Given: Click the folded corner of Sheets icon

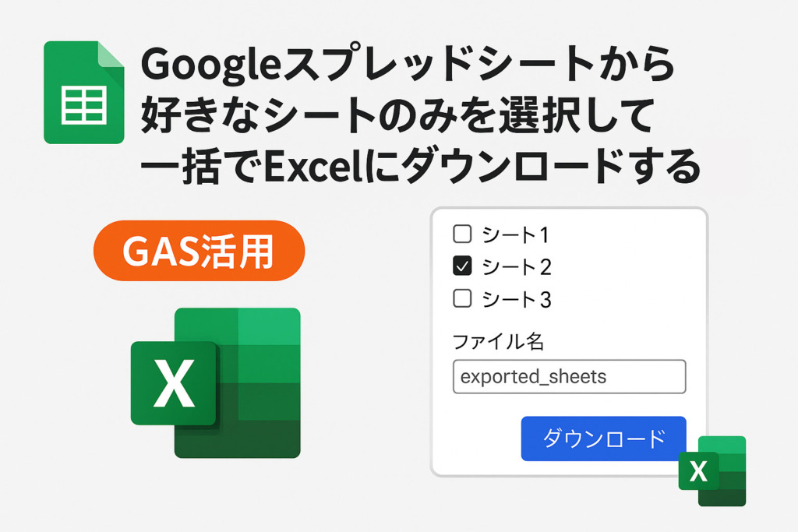Looking at the screenshot, I should pyautogui.click(x=111, y=54).
